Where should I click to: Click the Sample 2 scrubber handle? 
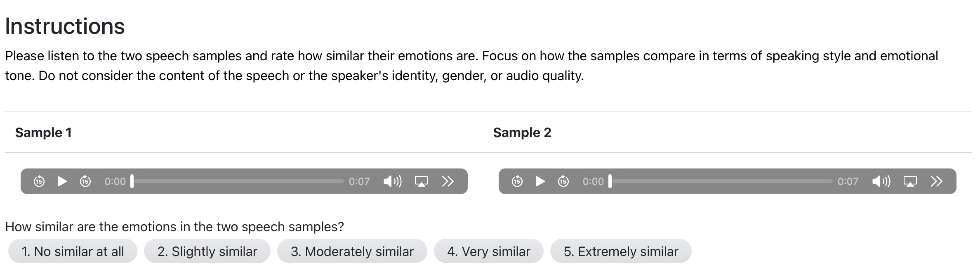[x=610, y=181]
